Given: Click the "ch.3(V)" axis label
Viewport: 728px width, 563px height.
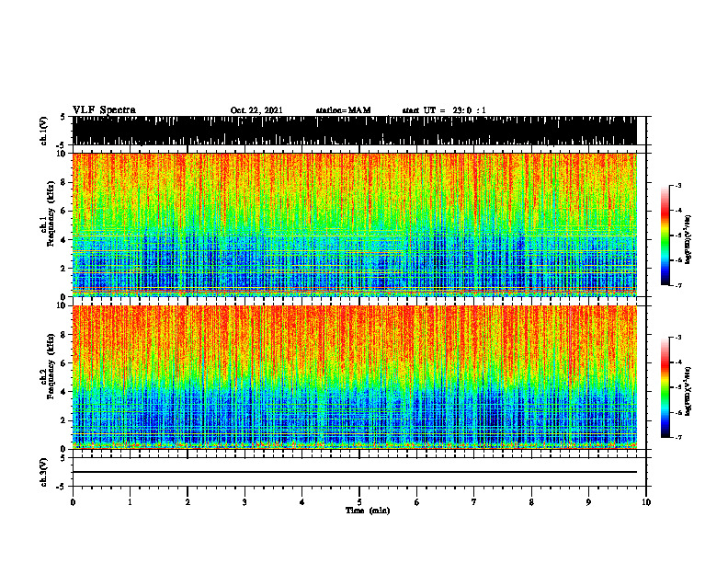Looking at the screenshot, I should (x=44, y=472).
